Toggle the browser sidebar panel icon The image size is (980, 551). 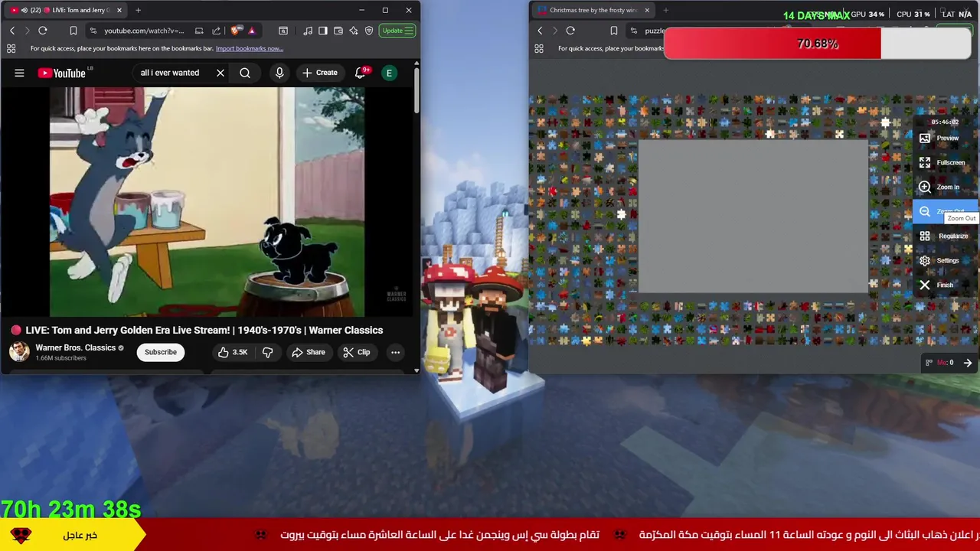click(323, 31)
